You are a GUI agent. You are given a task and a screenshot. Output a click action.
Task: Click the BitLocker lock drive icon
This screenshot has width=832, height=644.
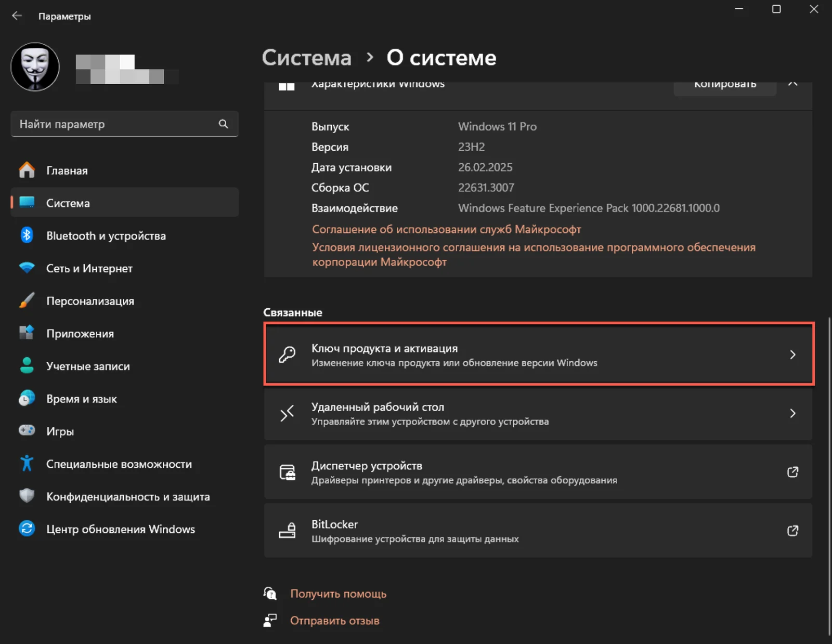pyautogui.click(x=287, y=531)
